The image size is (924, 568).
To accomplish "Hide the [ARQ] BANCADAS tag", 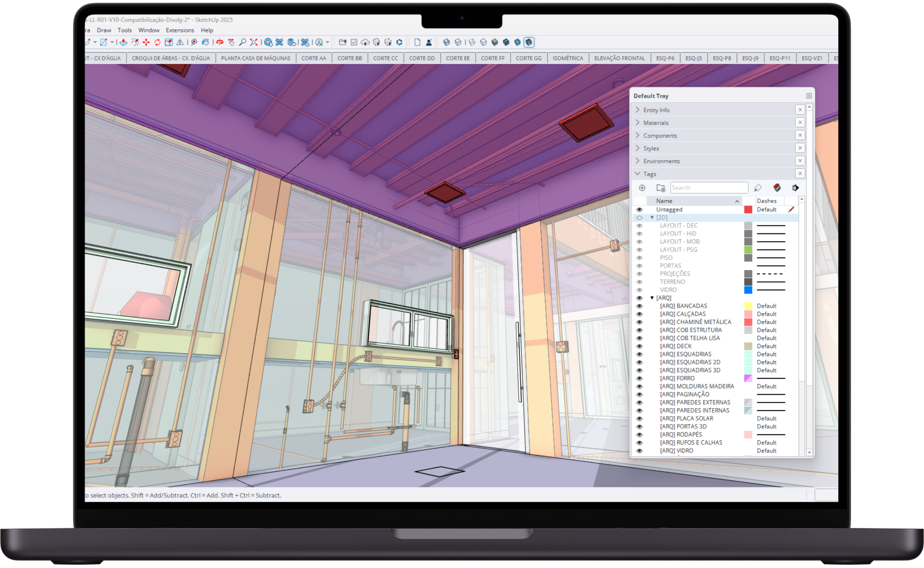I will [639, 306].
